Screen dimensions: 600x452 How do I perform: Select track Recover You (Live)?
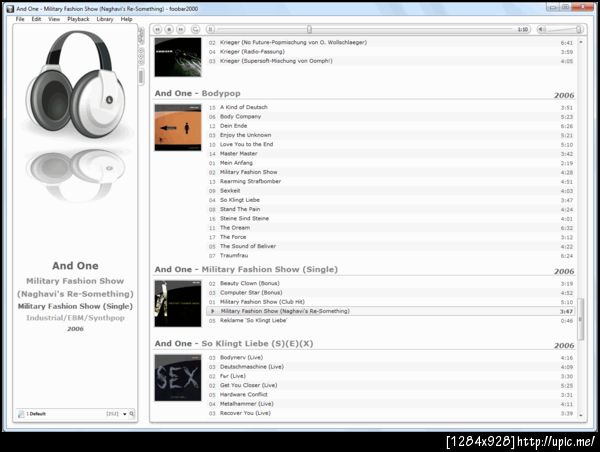point(390,413)
